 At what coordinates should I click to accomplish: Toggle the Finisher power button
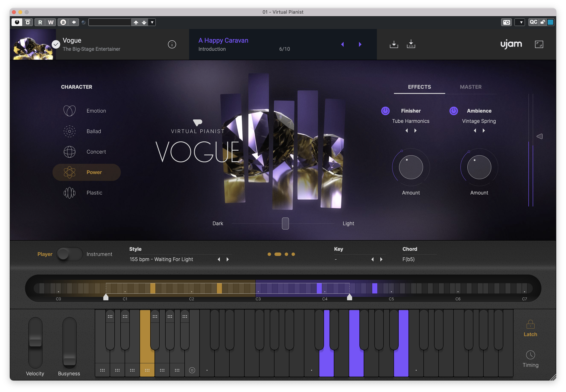tap(385, 111)
